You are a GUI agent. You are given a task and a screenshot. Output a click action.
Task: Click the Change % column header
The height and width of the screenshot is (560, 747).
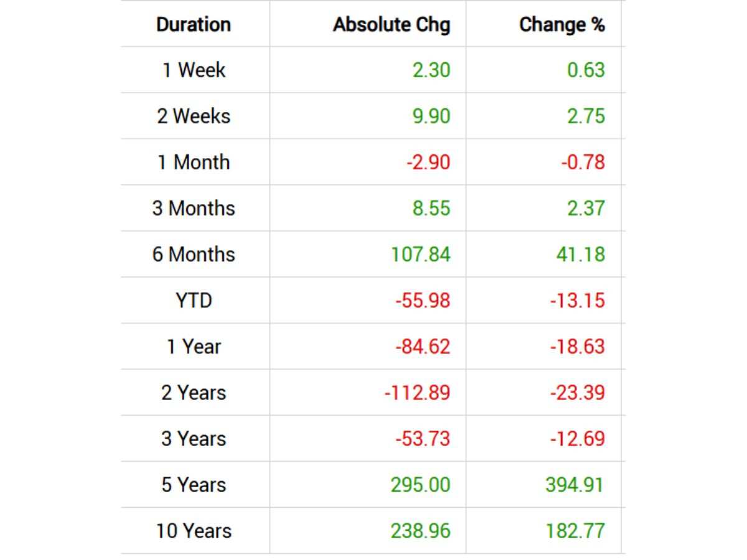click(561, 24)
